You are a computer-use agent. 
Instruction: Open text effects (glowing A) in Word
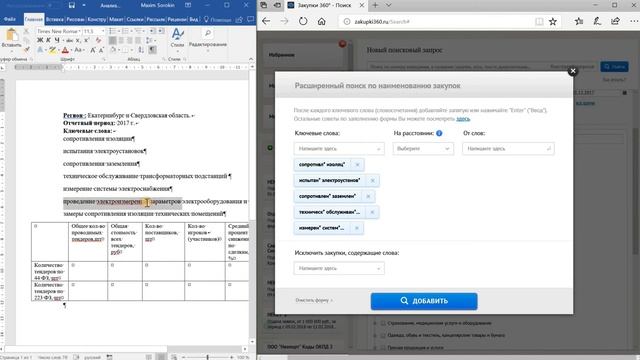coord(40,50)
